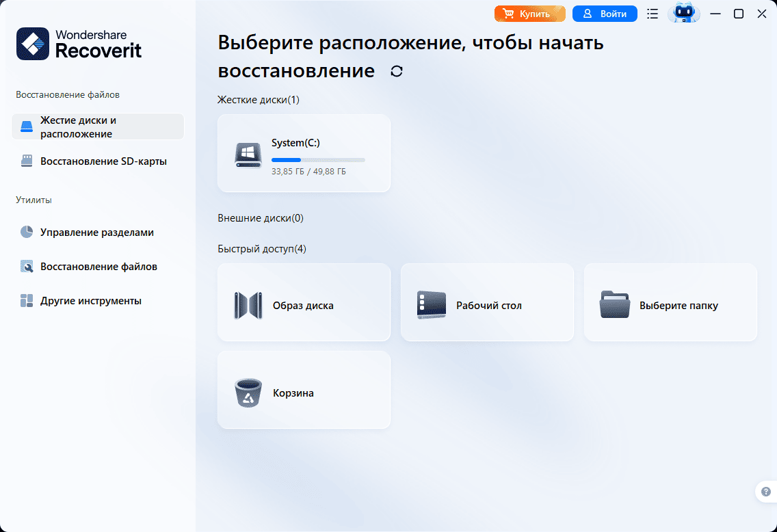Open 'Управление разделами' utility
The image size is (777, 532).
pos(96,232)
